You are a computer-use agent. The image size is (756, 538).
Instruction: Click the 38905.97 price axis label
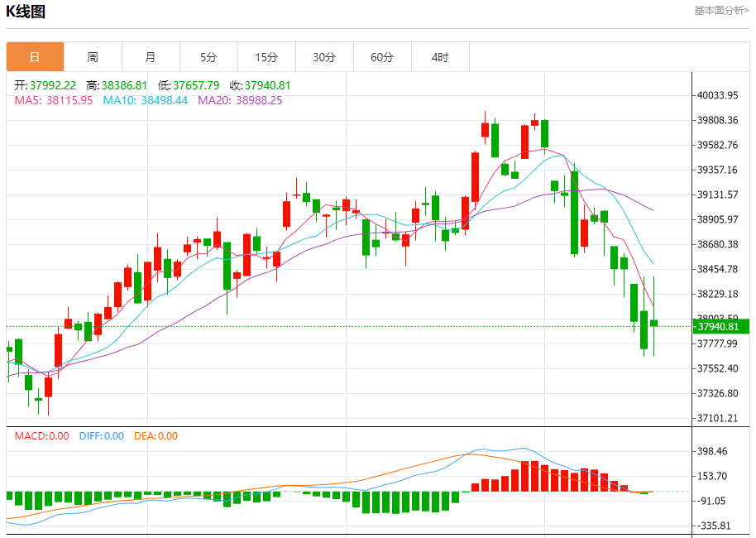(717, 219)
